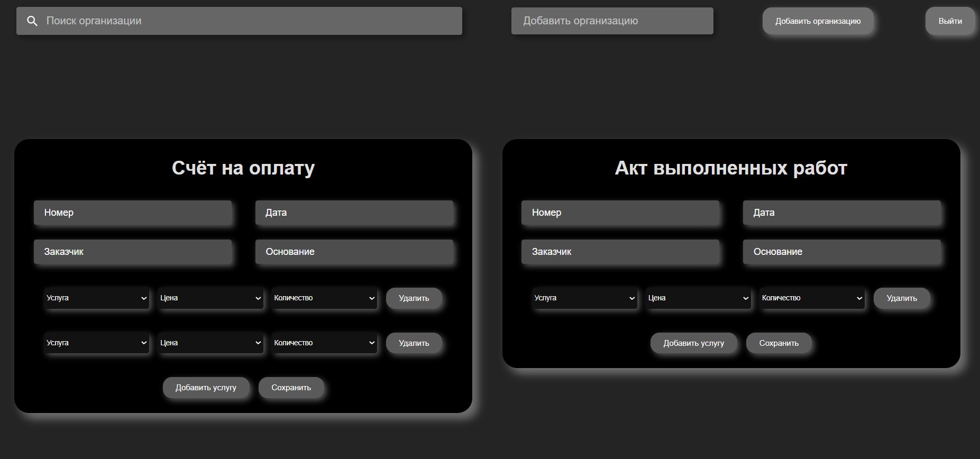Screen dimensions: 980x459
Task: Focus the organization search field
Action: pyautogui.click(x=249, y=21)
